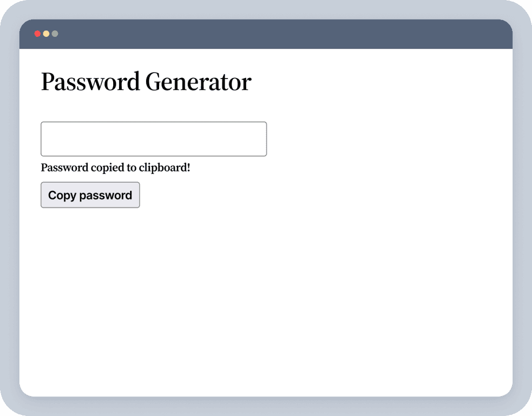Screen dimensions: 532x416
Task: Click the word 'Generator' in the heading
Action: click(x=198, y=82)
